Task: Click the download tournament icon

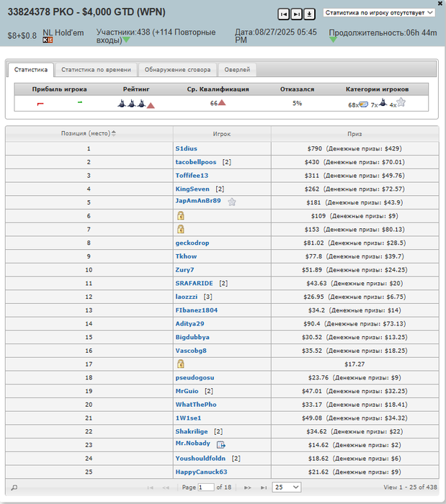Action: tap(309, 14)
